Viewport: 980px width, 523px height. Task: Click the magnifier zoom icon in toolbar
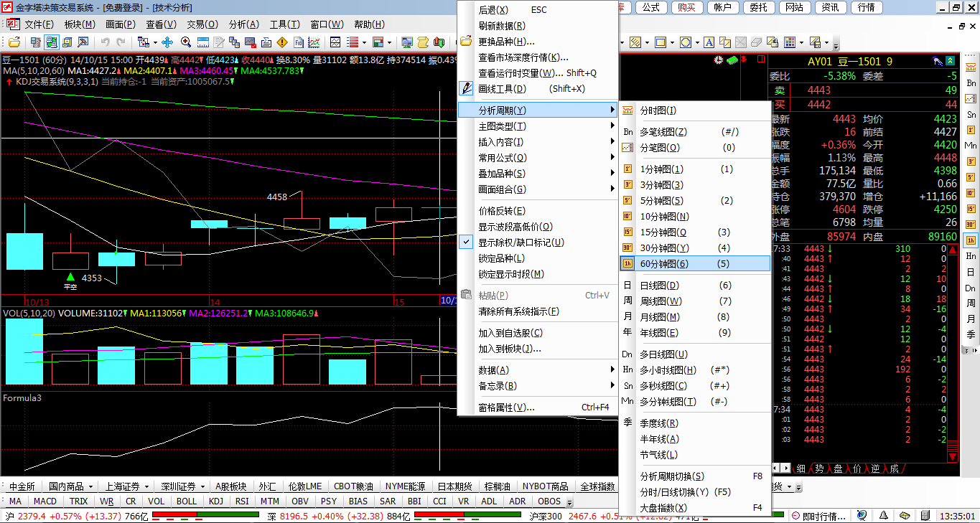pos(186,42)
